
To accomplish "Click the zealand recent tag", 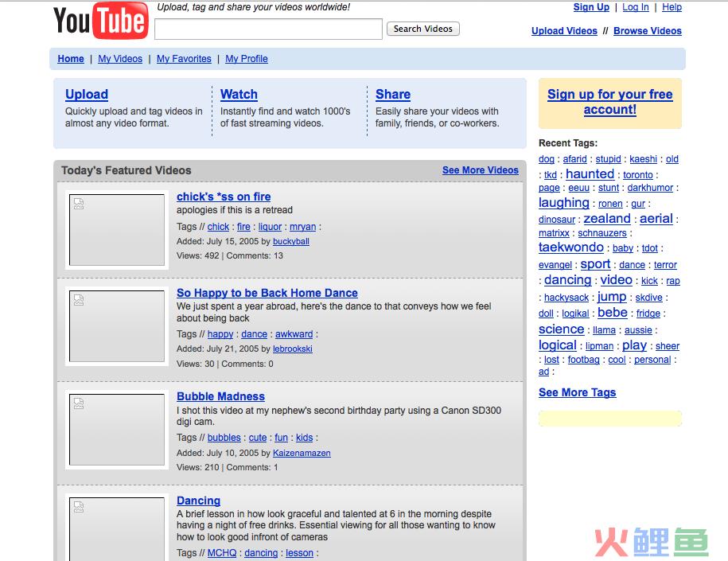I will tap(607, 218).
